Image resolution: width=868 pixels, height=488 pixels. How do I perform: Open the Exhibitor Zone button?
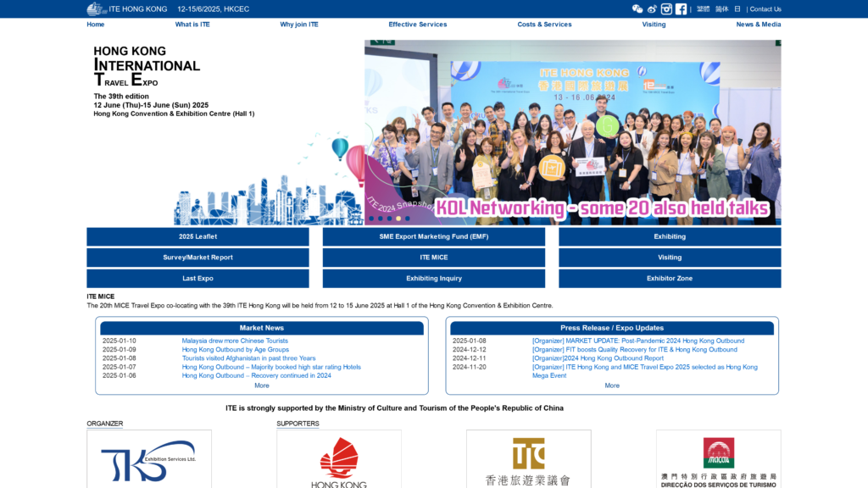[670, 279]
